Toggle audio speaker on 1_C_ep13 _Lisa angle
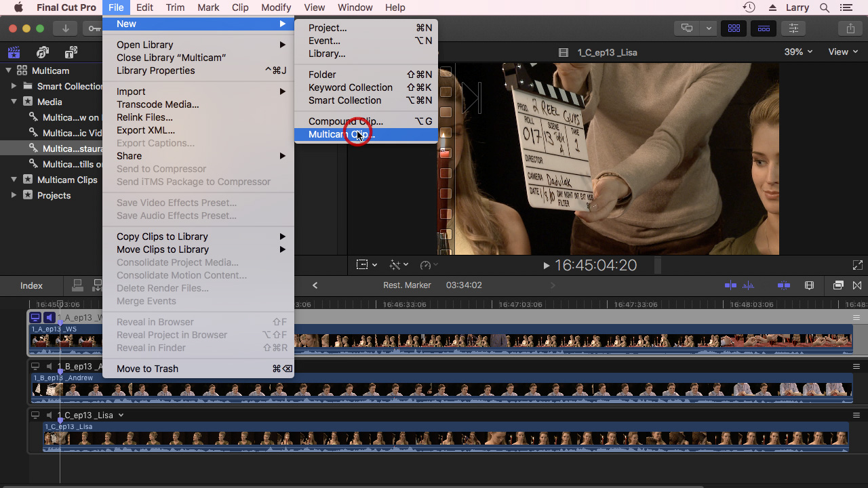The width and height of the screenshot is (868, 488). click(49, 415)
